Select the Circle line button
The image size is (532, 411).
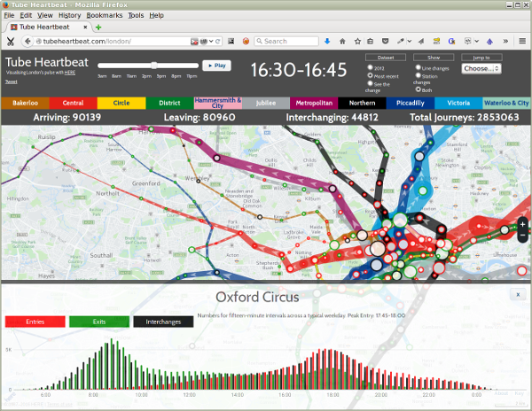tap(121, 103)
